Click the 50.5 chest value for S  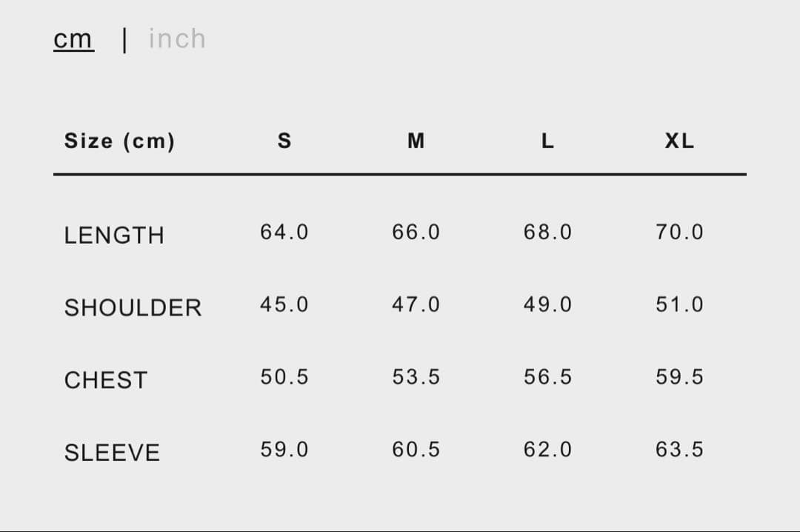pos(284,377)
